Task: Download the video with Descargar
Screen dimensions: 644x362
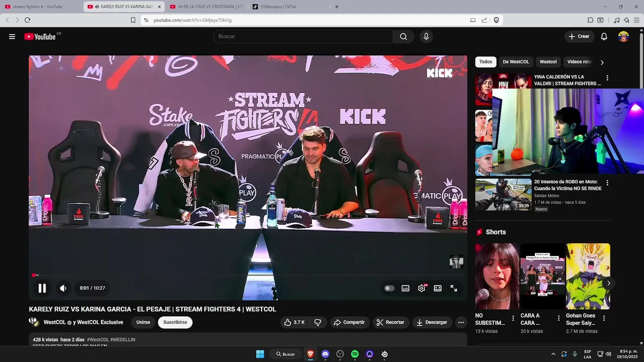Action: tap(432, 322)
